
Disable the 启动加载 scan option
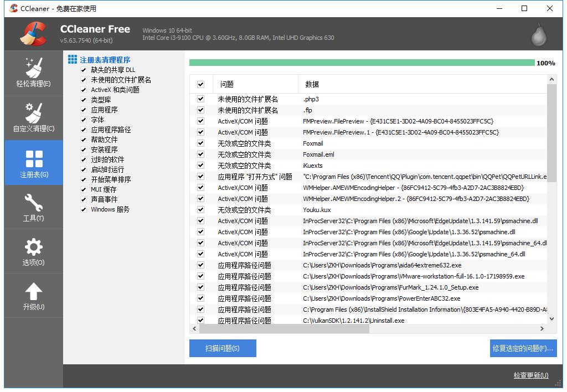coord(84,169)
